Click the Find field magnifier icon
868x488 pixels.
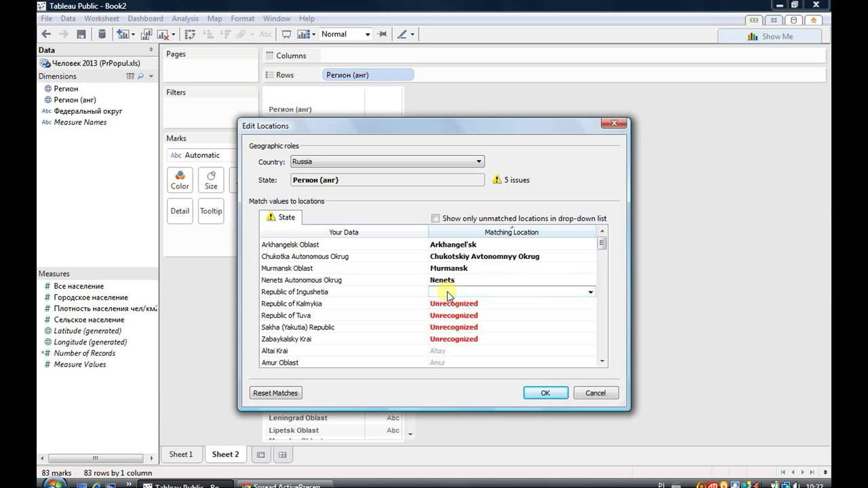141,77
